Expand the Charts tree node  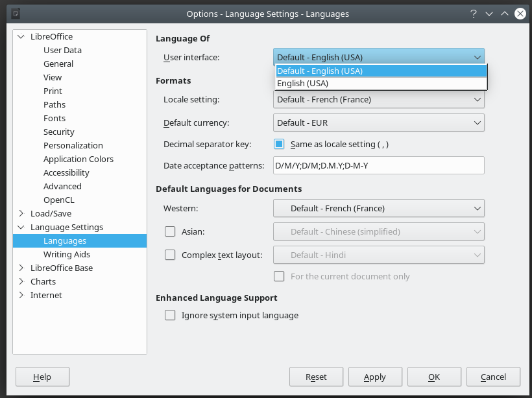[21, 281]
